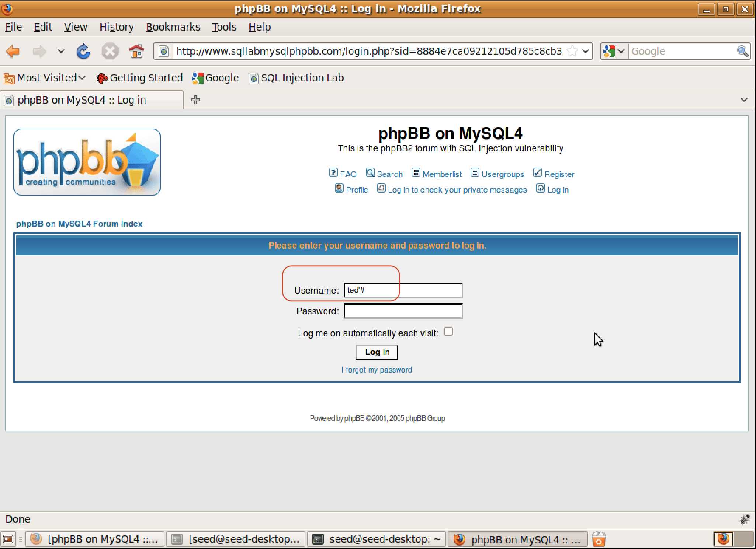Viewport: 756px width, 549px height.
Task: Open the phpBB on MySQL4 Forum Index link
Action: click(x=79, y=224)
